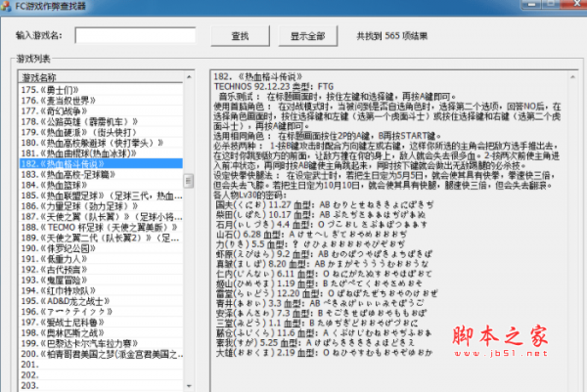The image size is (587, 392).
Task: Select list row 176.《麦当奴世界》
Action: [101, 101]
